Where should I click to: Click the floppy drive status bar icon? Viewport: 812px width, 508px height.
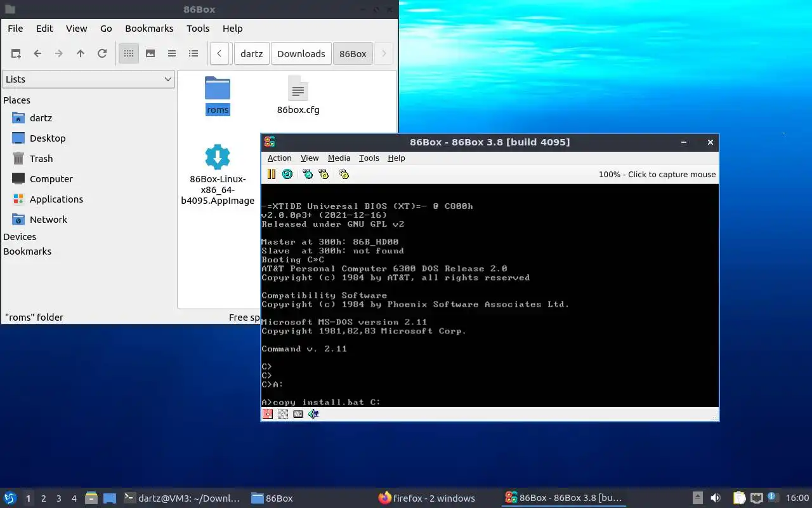pos(268,414)
